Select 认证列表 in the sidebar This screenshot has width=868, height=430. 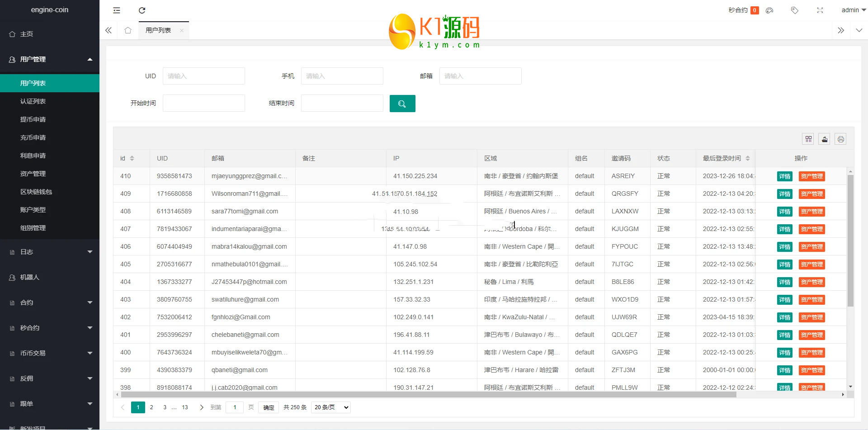pos(33,101)
